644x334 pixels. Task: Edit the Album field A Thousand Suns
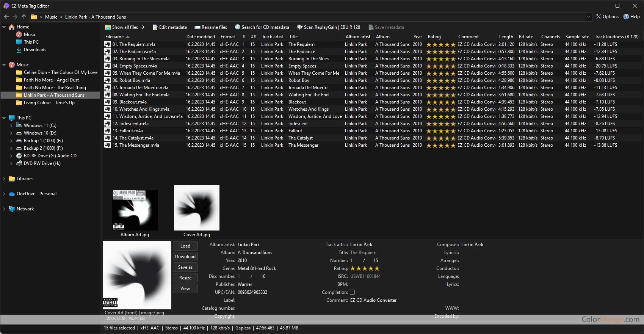pos(255,252)
